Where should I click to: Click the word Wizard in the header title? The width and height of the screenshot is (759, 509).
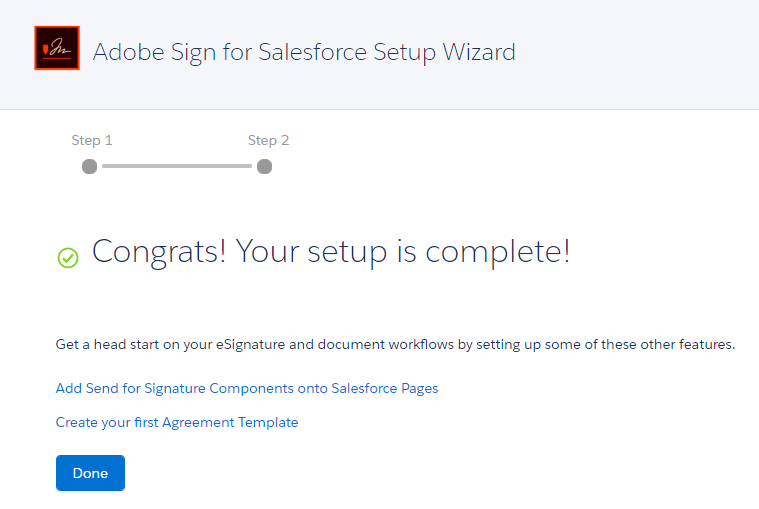tap(479, 52)
